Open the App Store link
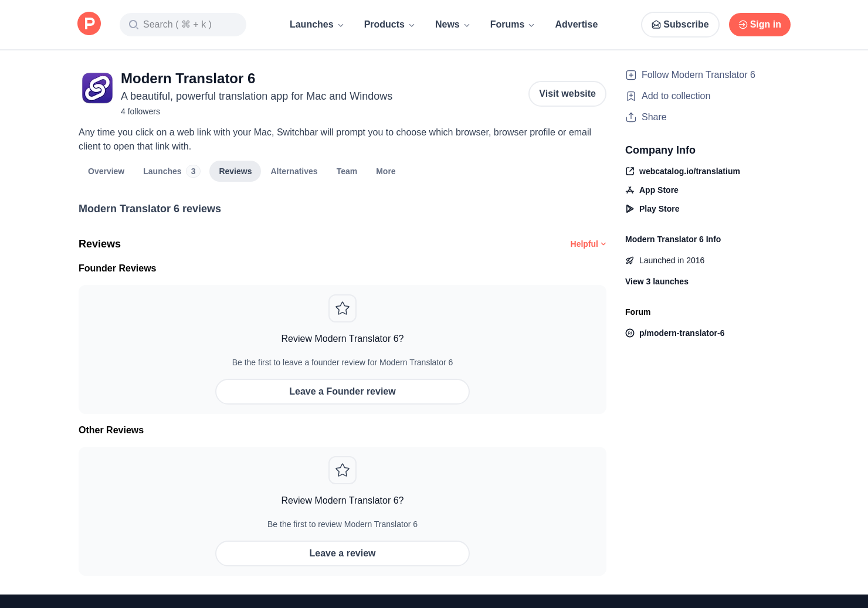 coord(658,190)
